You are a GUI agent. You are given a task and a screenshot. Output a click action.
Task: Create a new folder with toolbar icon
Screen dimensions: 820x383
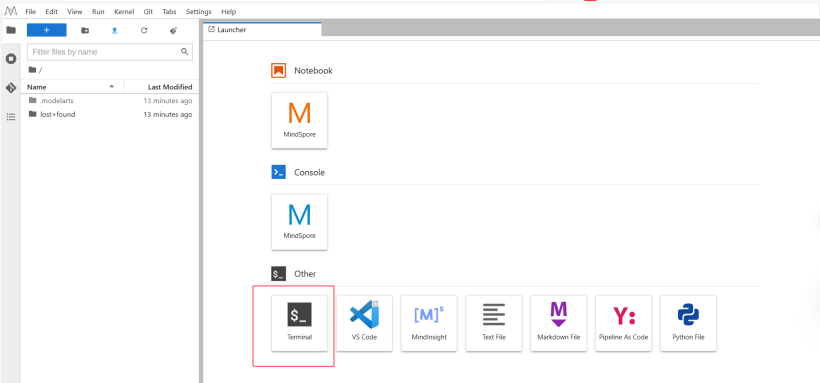pyautogui.click(x=85, y=30)
